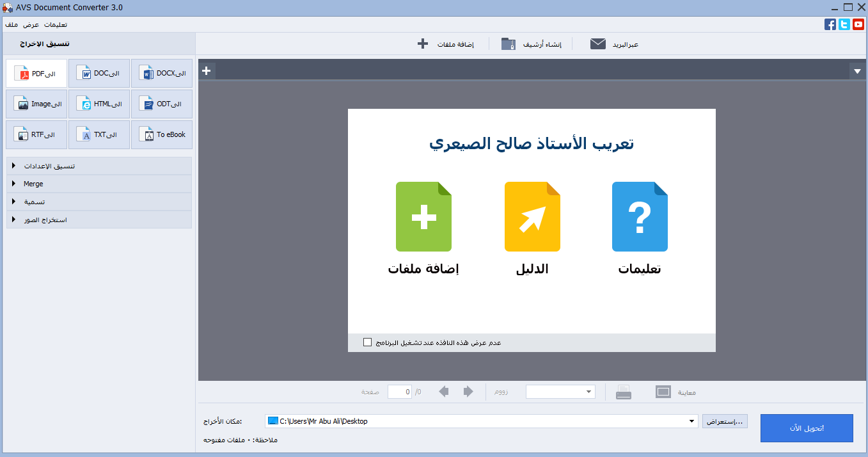
Task: Expand the تنسيق الإعدادات section
Action: 99,166
